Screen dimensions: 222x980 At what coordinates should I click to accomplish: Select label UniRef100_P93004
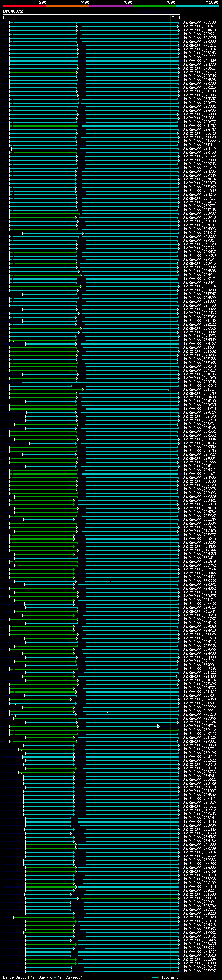[x=199, y=439]
